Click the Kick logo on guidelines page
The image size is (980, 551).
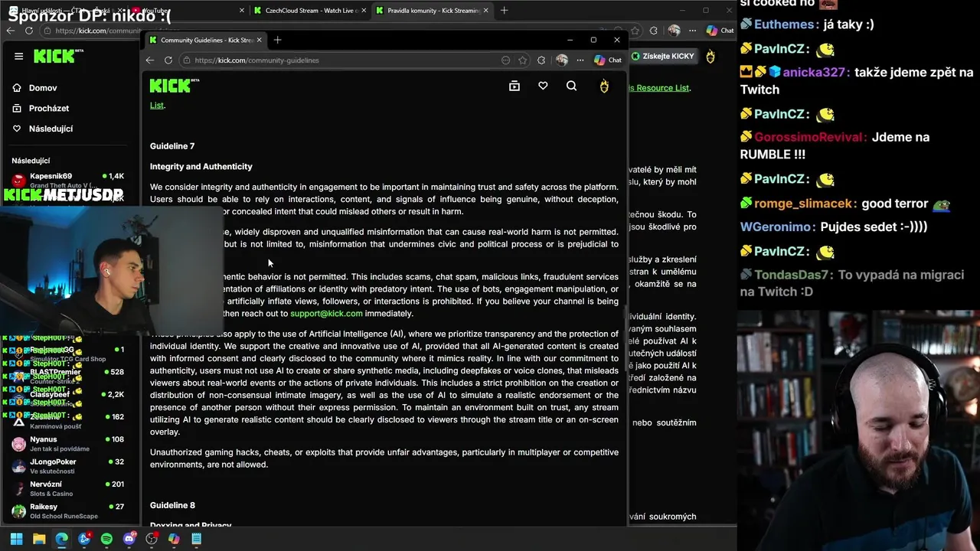click(174, 85)
